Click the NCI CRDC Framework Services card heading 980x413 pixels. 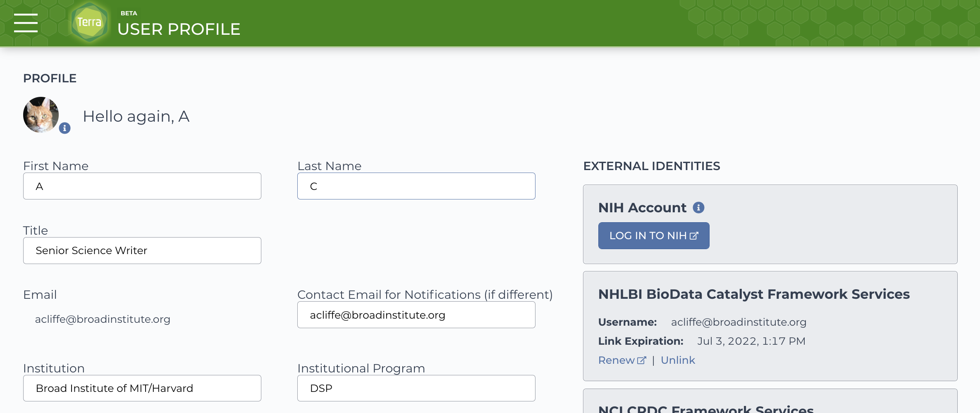click(706, 408)
